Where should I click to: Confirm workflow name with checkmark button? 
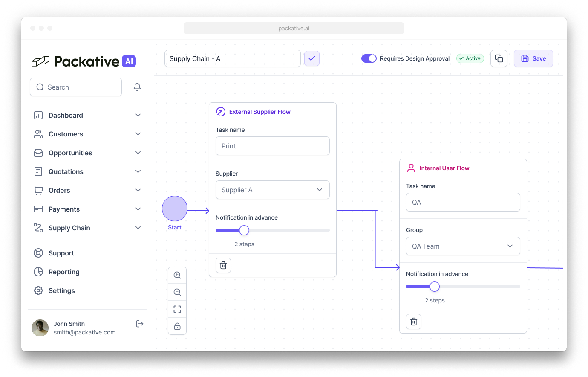point(312,58)
